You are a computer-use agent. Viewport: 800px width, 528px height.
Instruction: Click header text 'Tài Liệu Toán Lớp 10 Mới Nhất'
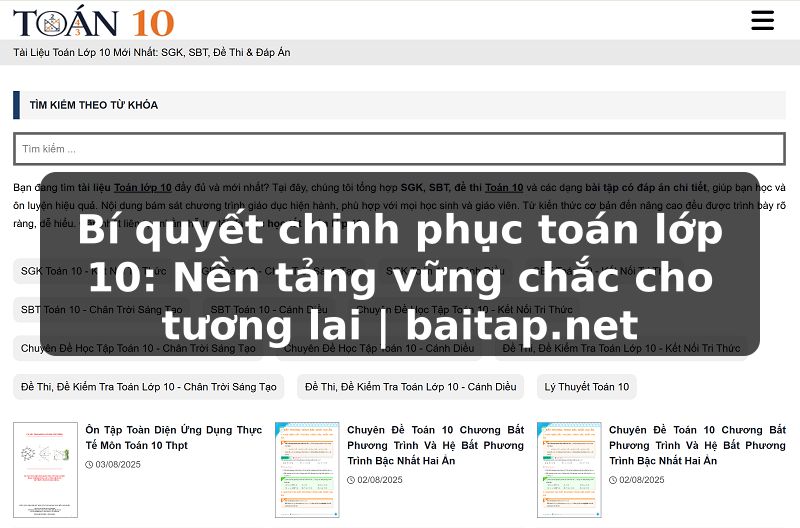coord(85,53)
